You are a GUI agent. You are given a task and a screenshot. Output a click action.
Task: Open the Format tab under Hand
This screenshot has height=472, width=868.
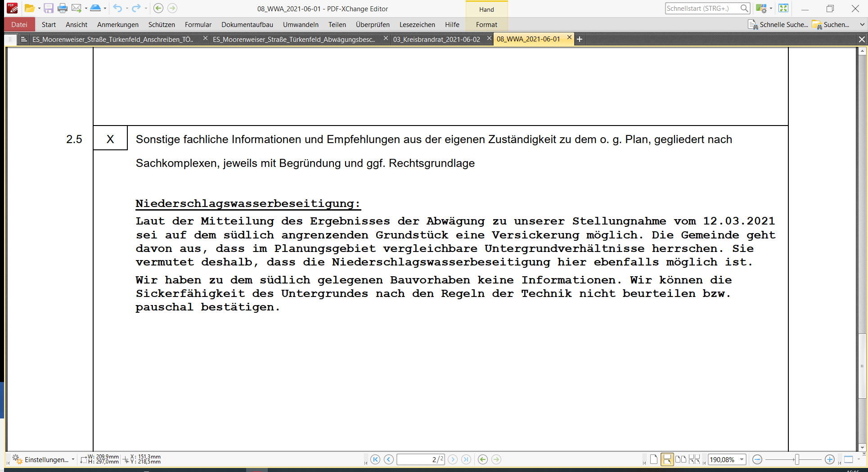(486, 25)
